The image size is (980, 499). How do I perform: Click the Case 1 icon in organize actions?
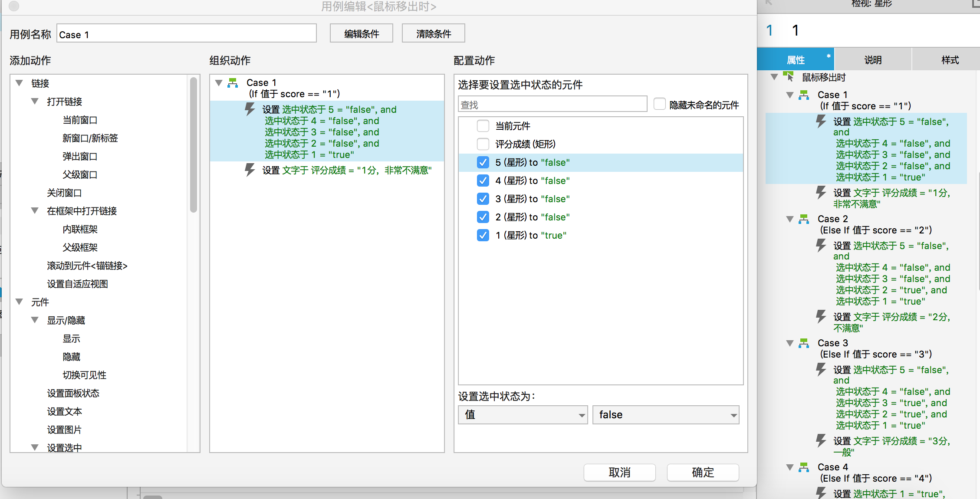[233, 82]
